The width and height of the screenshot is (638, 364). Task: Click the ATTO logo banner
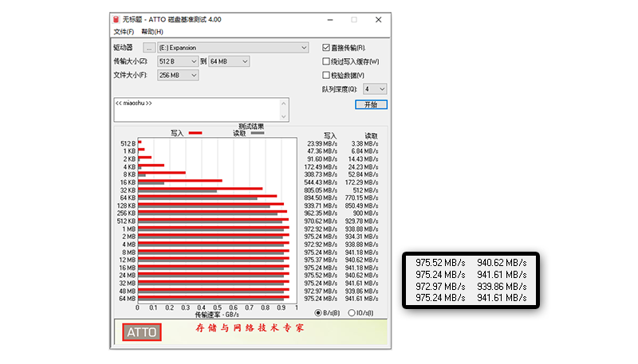pos(142,332)
